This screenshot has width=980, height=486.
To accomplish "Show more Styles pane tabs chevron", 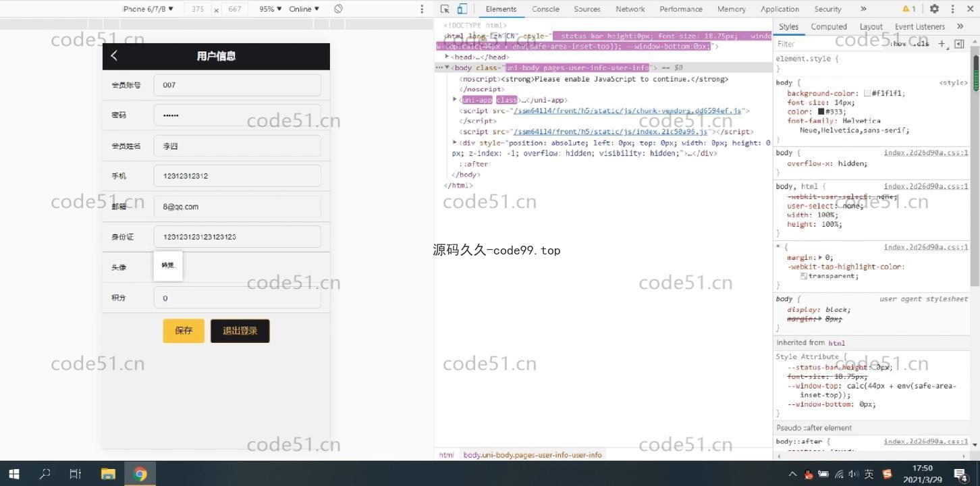I will [960, 26].
